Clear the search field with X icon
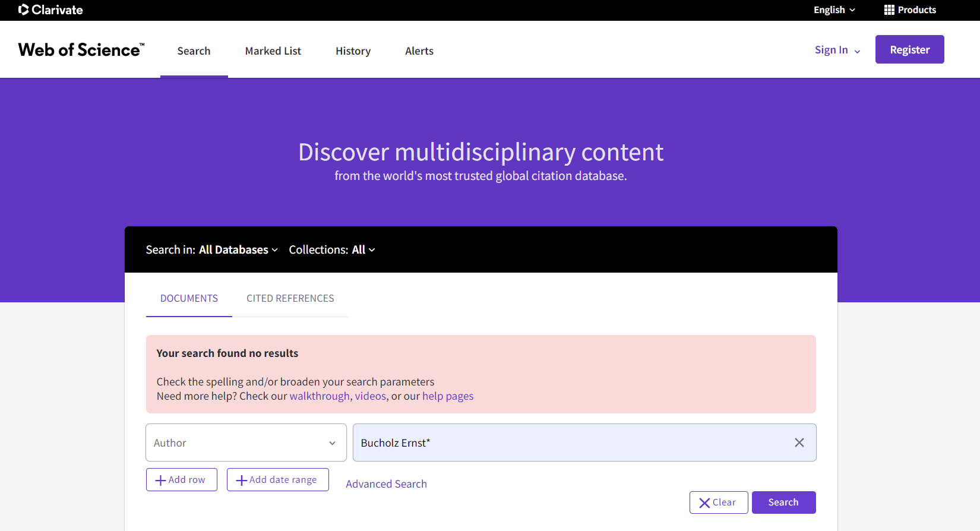Screen dimensions: 980x531 799,442
